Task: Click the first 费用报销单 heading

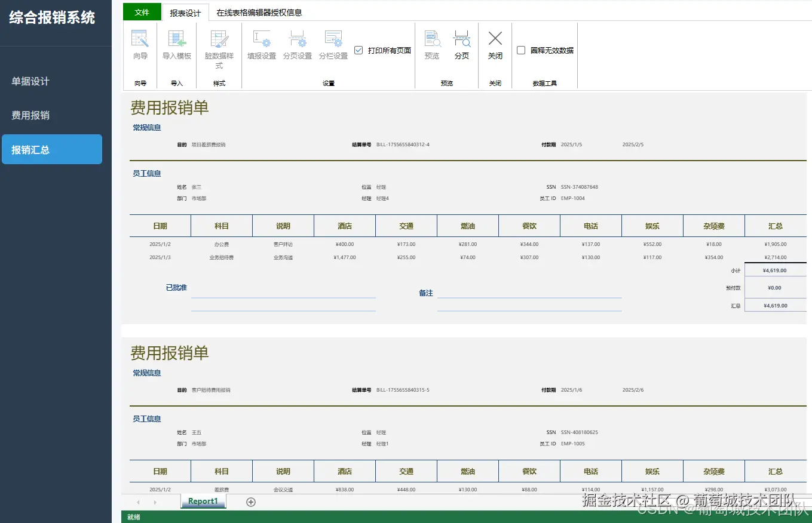Action: [170, 108]
